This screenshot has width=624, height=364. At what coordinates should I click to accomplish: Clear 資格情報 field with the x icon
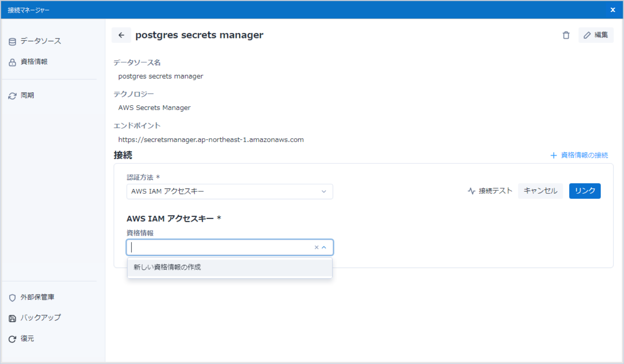tap(316, 247)
